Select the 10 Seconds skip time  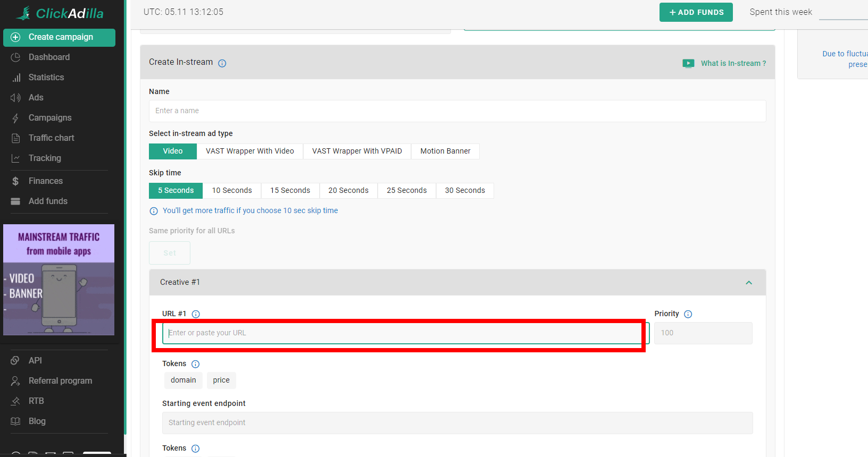coord(232,191)
